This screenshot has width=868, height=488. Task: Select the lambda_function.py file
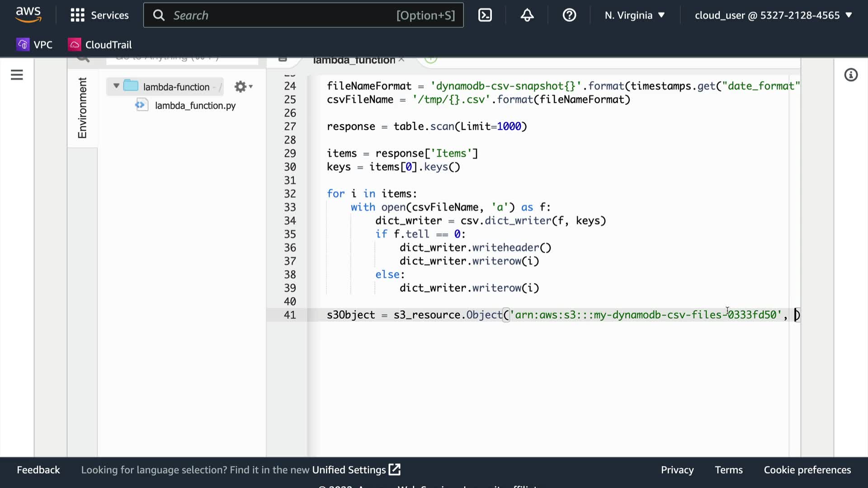tap(195, 105)
